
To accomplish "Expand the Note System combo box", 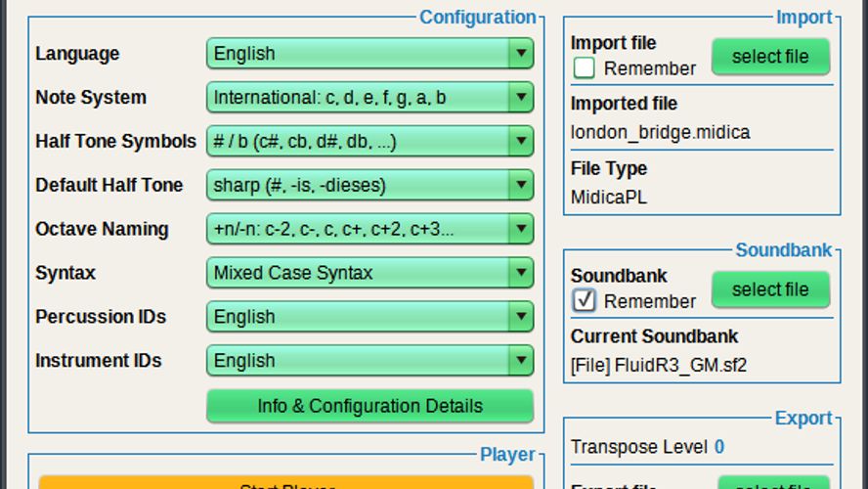I will tap(369, 98).
